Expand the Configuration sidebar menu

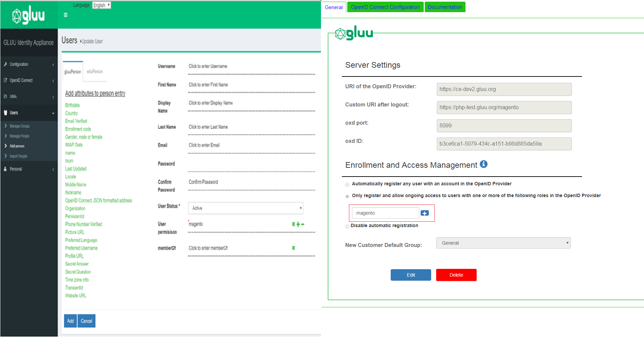[x=29, y=64]
